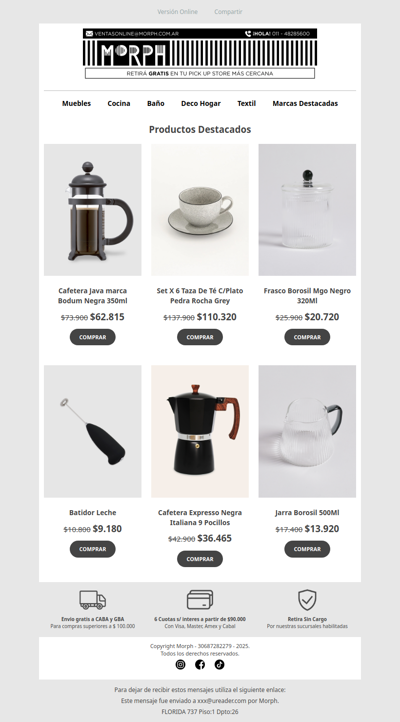This screenshot has height=722, width=400.
Task: Click the credit cards installments icon
Action: point(200,600)
